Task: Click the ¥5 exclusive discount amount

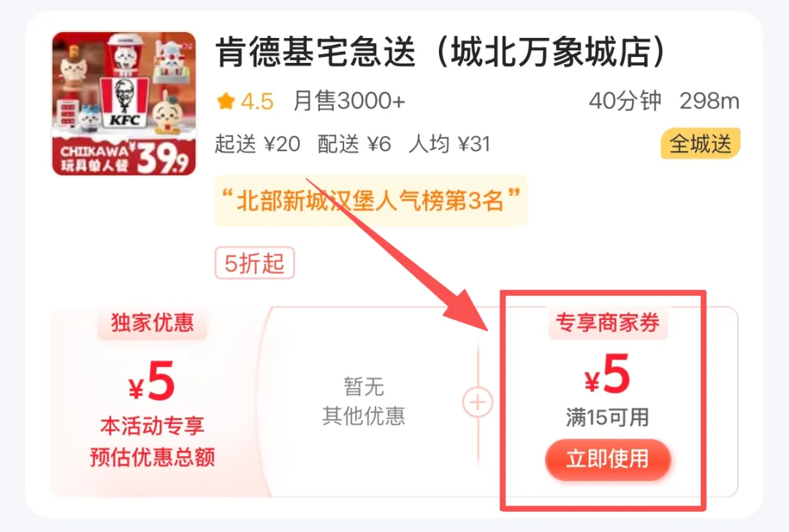Action: coord(152,381)
